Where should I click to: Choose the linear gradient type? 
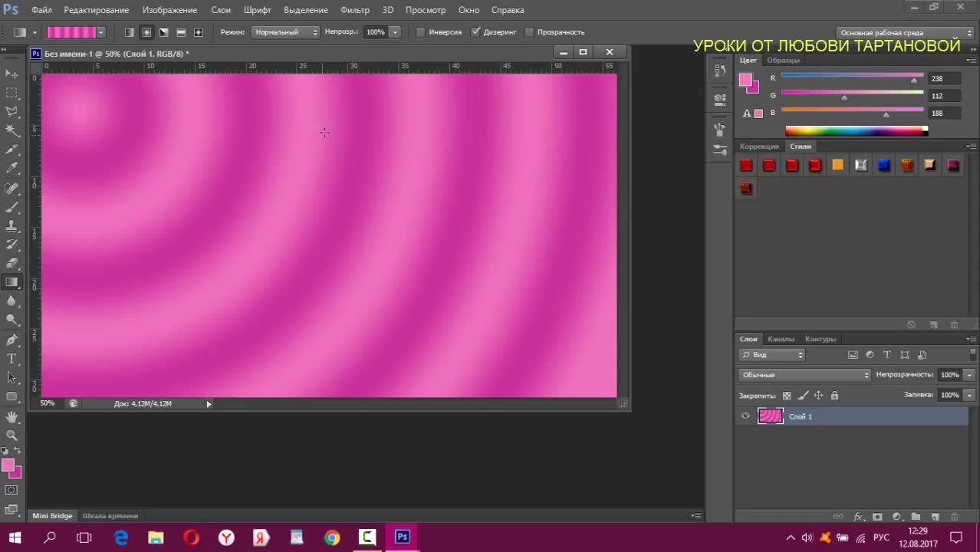click(x=129, y=32)
